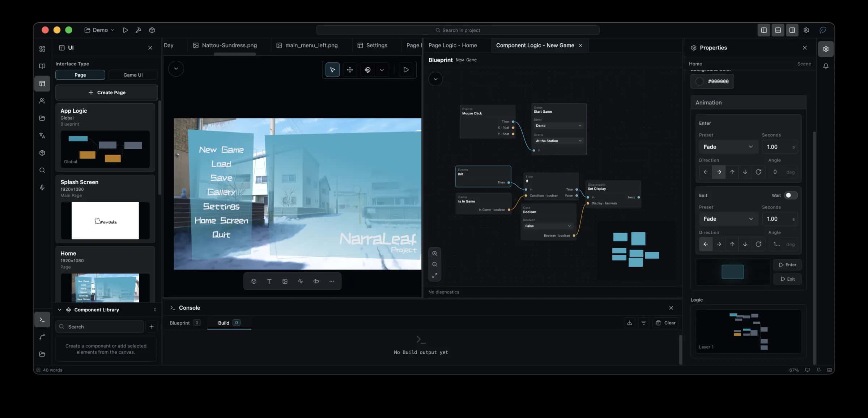Switch to Page Logic - Home tab

click(x=452, y=45)
